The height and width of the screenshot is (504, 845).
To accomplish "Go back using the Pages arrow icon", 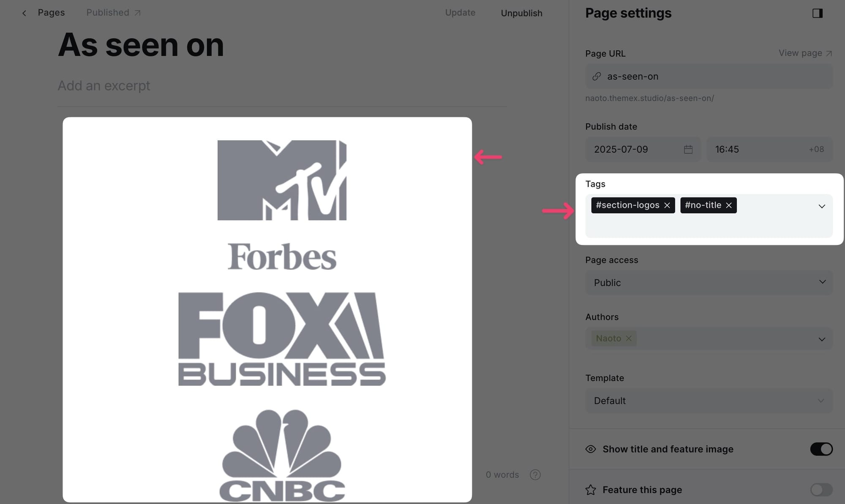I will [x=24, y=13].
